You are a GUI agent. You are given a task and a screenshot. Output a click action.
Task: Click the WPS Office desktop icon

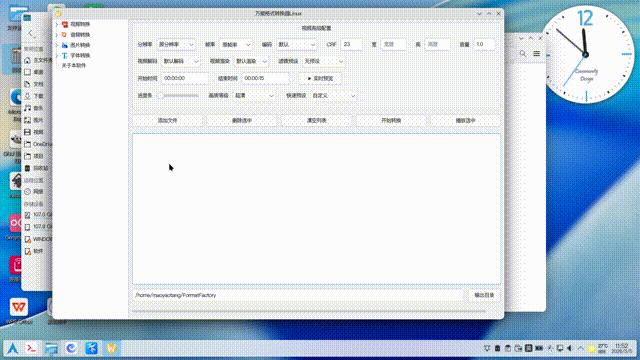click(18, 310)
